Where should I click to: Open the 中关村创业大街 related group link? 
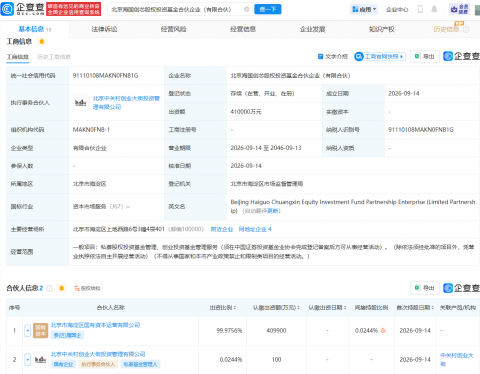(457, 360)
